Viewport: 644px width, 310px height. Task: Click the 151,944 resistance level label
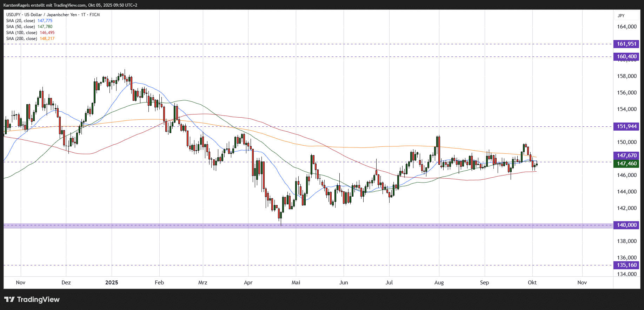point(626,126)
